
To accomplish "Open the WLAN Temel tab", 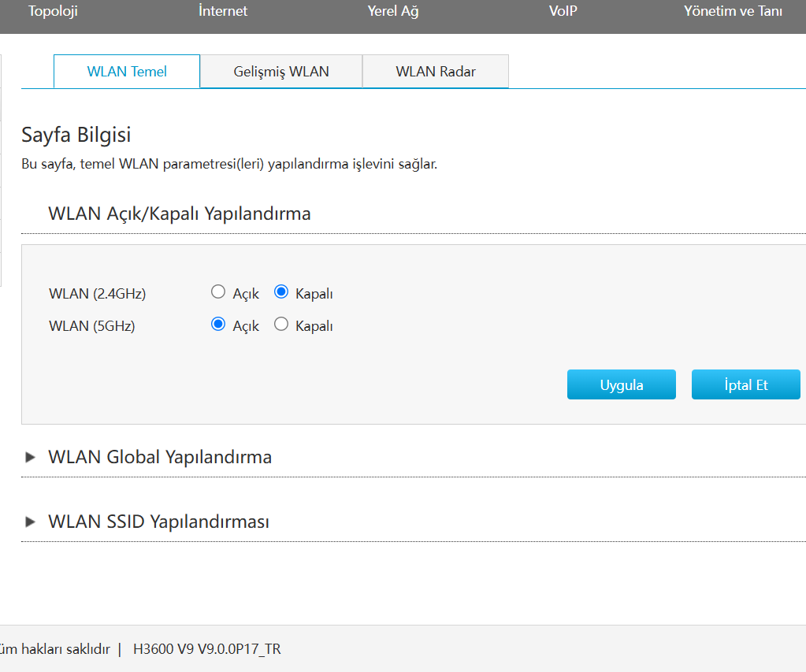I will [127, 72].
